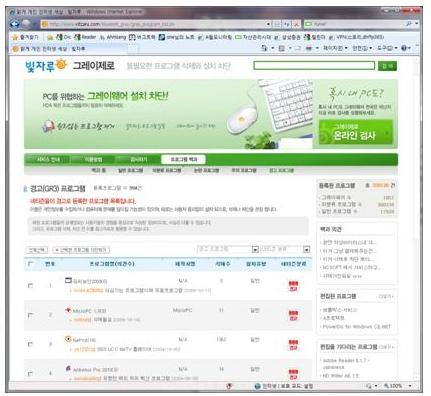Viewport: 431px width, 396px height.
Task: Open the Home button dropdown arrow
Action: click(x=272, y=48)
